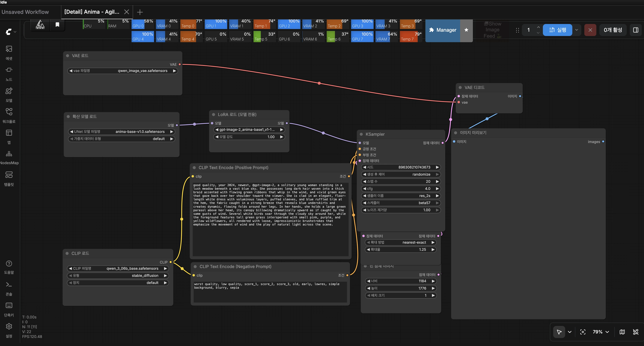Open the 에셋 assets sidebar panel
This screenshot has height=346, width=644.
click(9, 53)
